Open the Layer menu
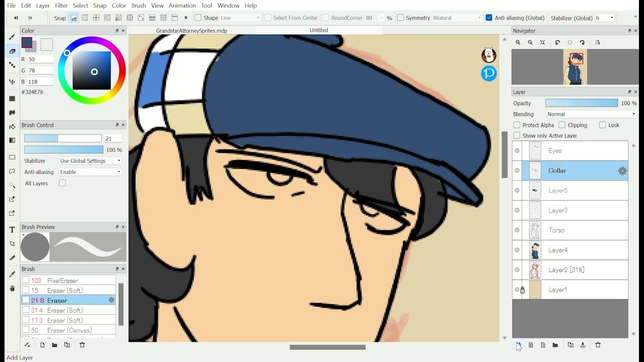Image resolution: width=644 pixels, height=362 pixels. point(43,5)
